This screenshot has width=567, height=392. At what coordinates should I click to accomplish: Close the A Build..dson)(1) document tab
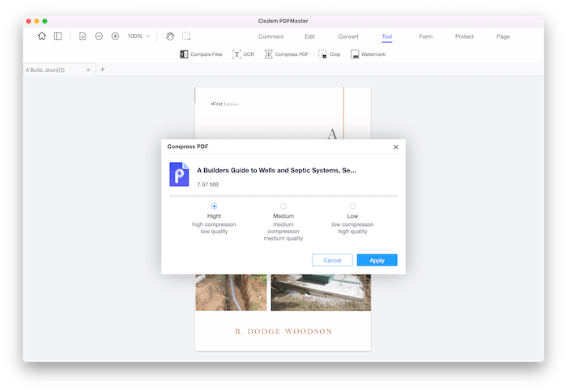point(88,70)
